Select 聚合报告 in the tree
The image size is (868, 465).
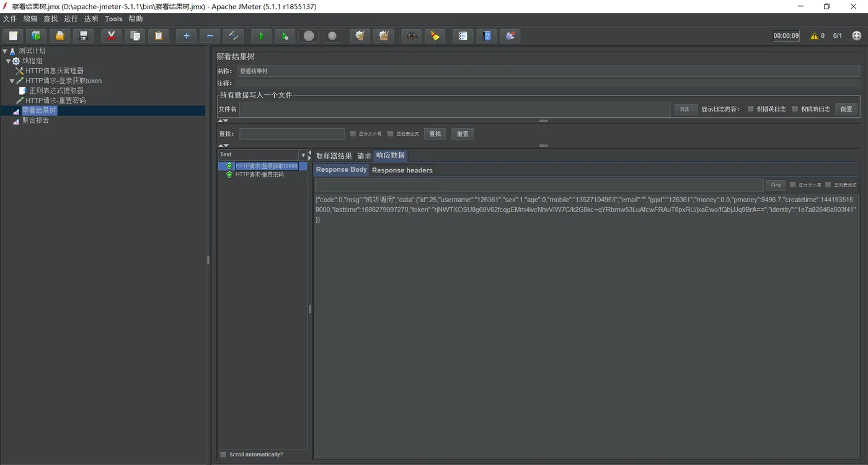(x=35, y=121)
